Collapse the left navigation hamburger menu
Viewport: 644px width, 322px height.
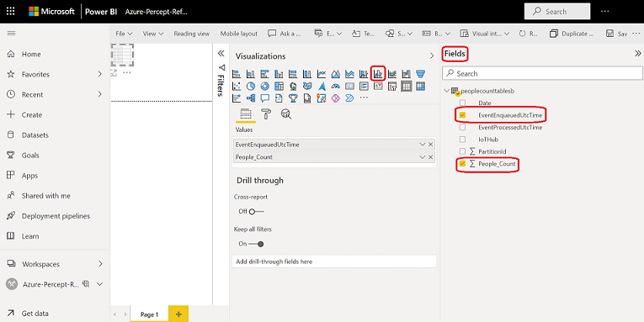tap(12, 34)
